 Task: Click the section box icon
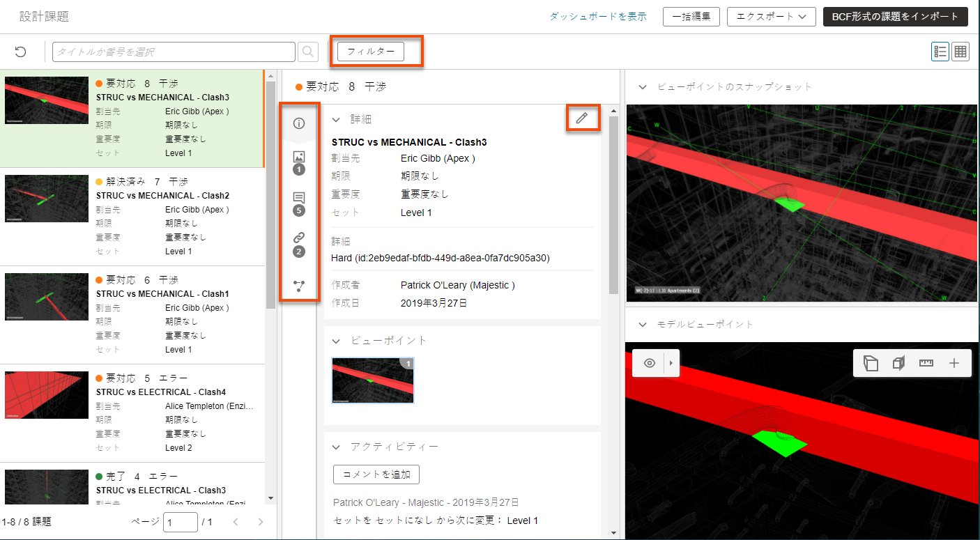[898, 363]
